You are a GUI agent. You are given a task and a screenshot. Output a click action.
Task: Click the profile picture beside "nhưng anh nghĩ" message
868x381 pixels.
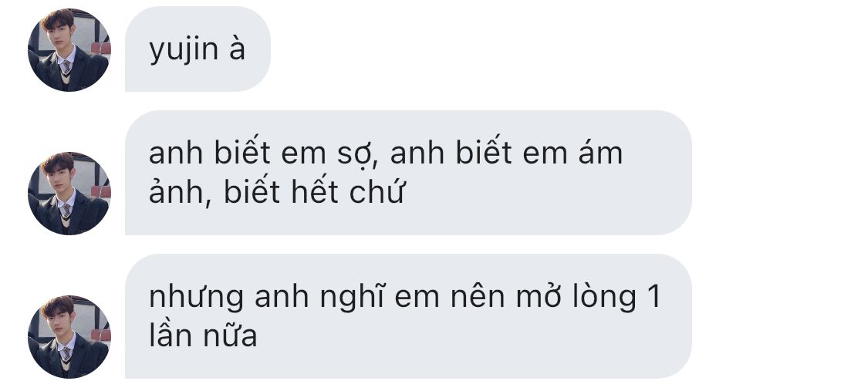(x=69, y=336)
